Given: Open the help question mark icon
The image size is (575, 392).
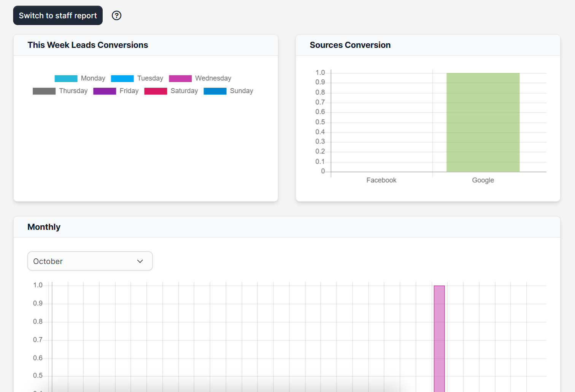Looking at the screenshot, I should point(117,16).
